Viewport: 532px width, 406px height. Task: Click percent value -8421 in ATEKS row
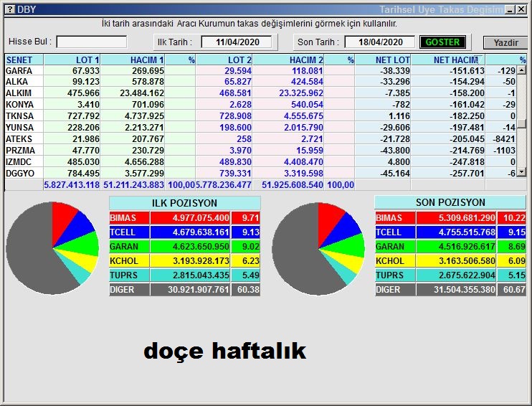tap(504, 139)
